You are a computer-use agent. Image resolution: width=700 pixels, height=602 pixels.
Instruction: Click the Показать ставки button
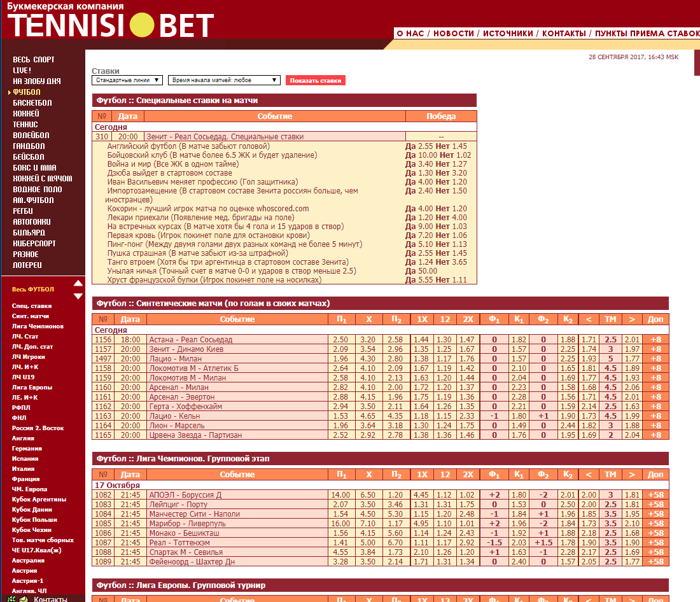click(x=315, y=80)
